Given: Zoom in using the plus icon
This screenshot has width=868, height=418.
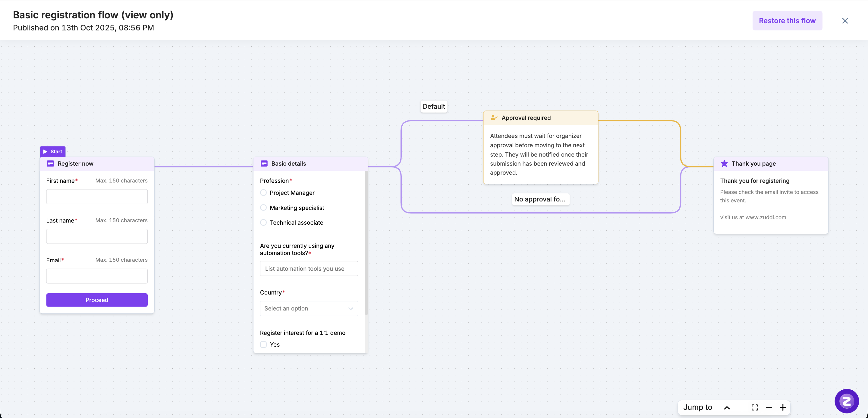Looking at the screenshot, I should [783, 407].
